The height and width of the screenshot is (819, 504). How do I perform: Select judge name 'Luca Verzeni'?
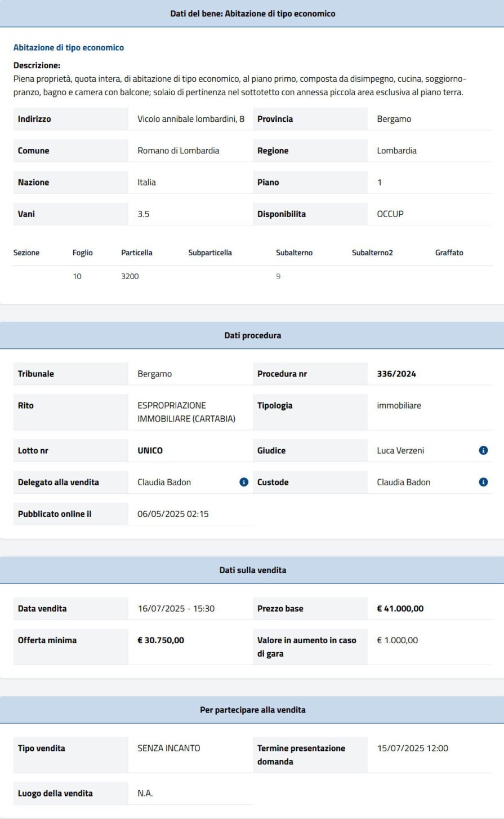[x=400, y=450]
